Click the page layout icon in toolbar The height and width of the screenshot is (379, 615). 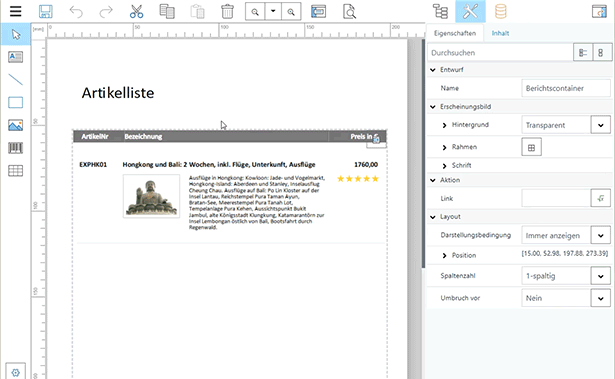[318, 11]
